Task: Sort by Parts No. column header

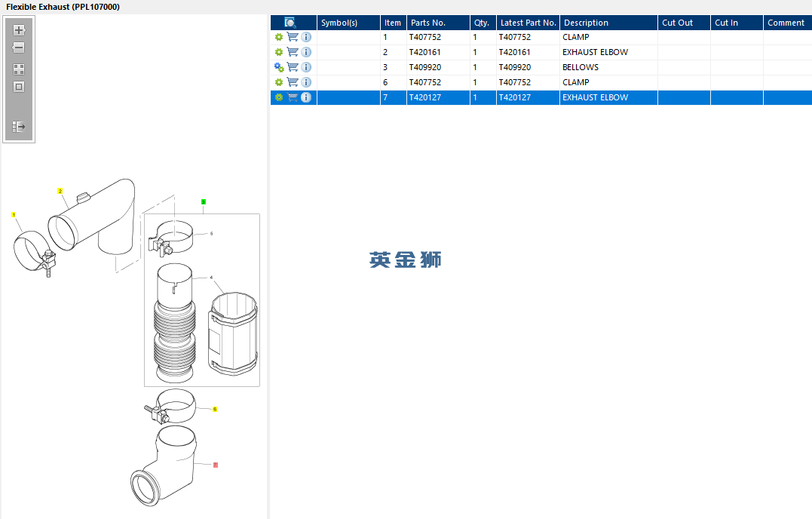Action: click(x=438, y=23)
